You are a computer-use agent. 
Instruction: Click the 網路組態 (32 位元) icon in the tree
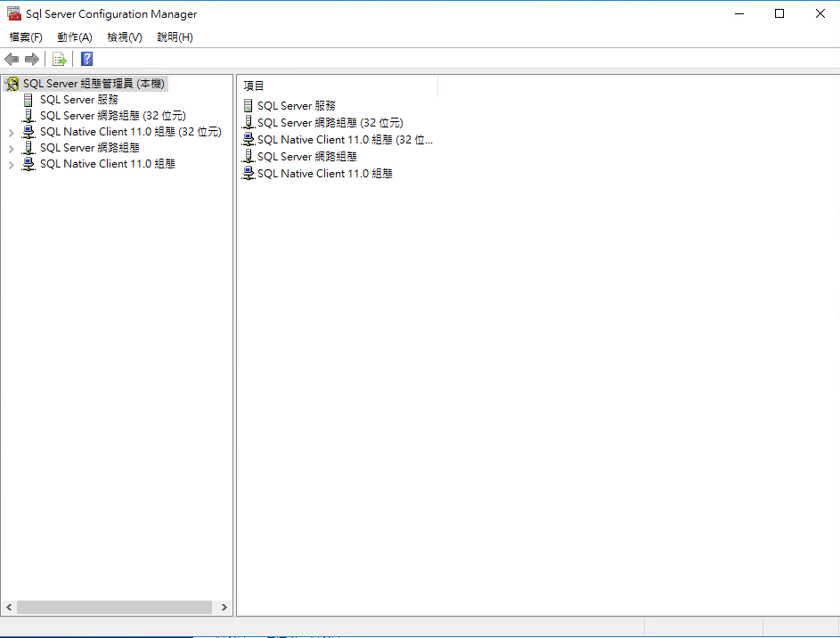29,116
